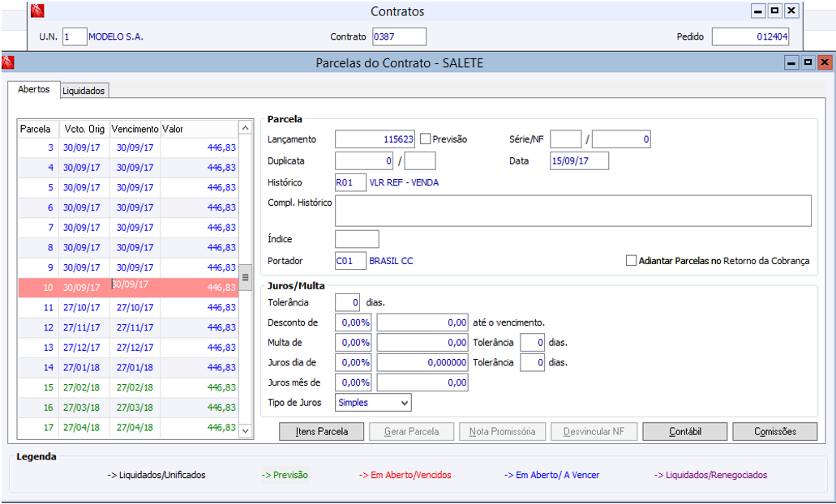
Task: Switch to the Liquidados tab
Action: 84,91
